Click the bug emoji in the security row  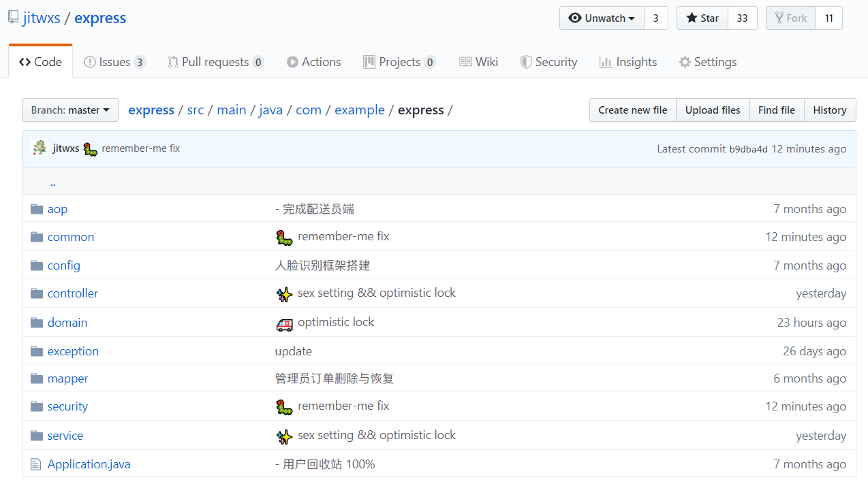(284, 407)
